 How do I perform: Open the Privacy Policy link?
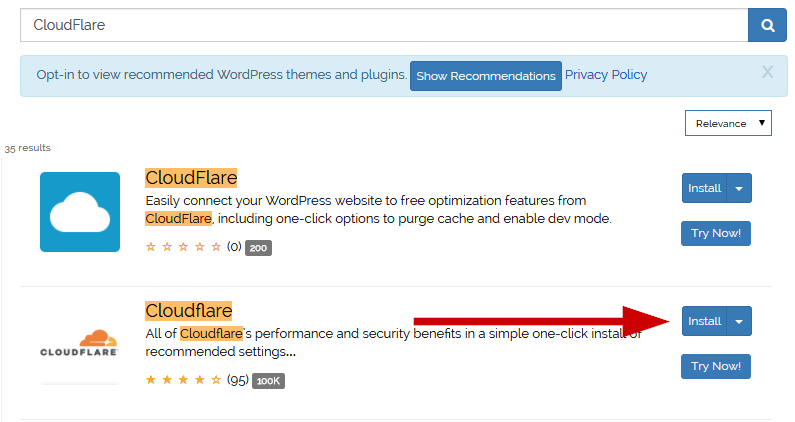pos(606,75)
